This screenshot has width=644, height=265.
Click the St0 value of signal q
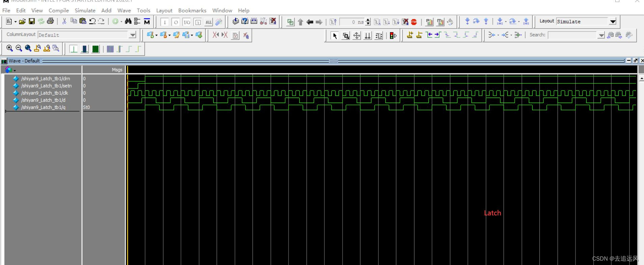pos(86,107)
